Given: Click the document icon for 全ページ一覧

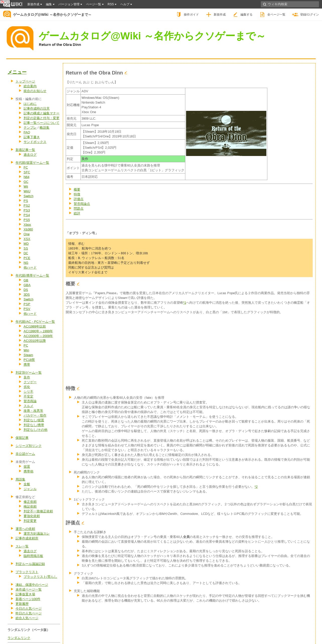Looking at the screenshot, I should (x=262, y=15).
